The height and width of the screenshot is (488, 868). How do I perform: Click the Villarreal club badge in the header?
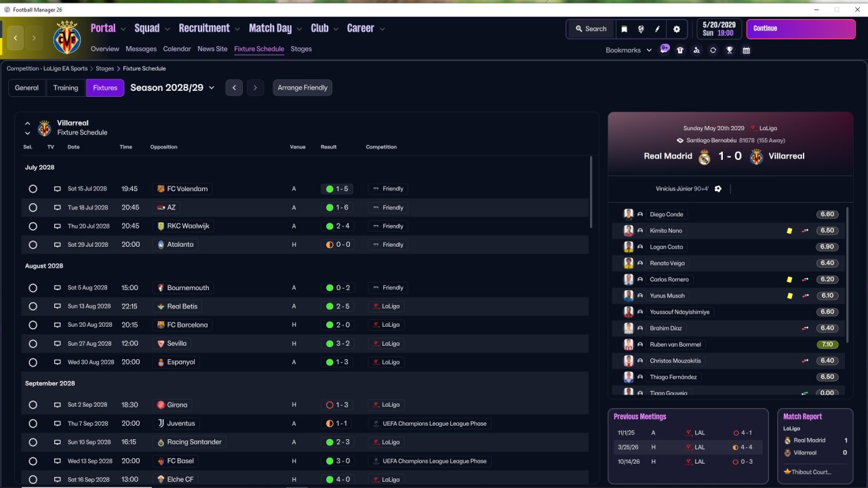pyautogui.click(x=67, y=37)
